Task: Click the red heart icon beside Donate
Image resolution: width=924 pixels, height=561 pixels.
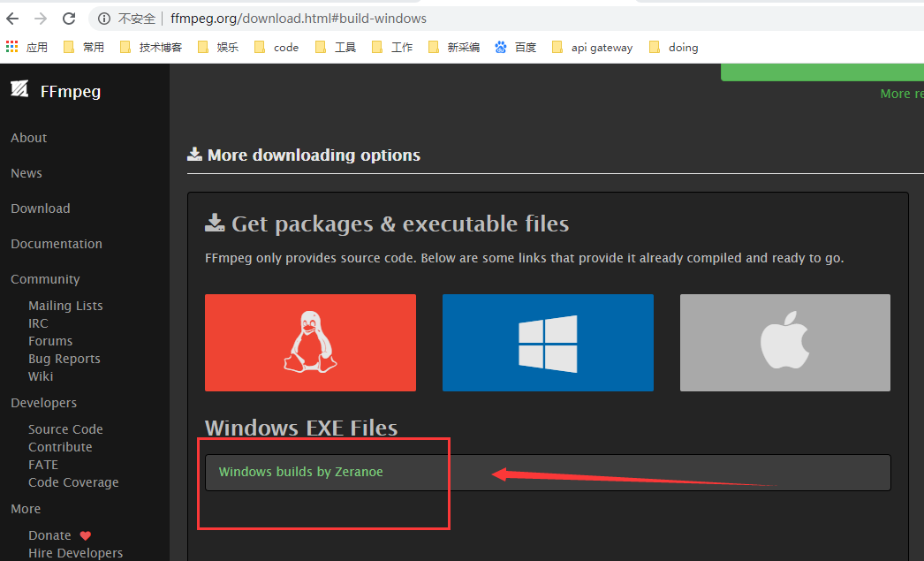Action: [x=86, y=535]
